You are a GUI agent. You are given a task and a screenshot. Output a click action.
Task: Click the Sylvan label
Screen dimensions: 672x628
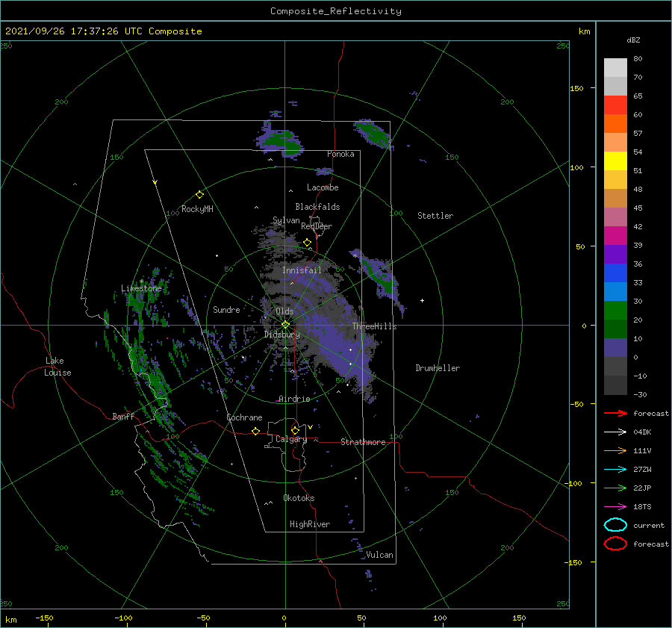[x=286, y=220]
